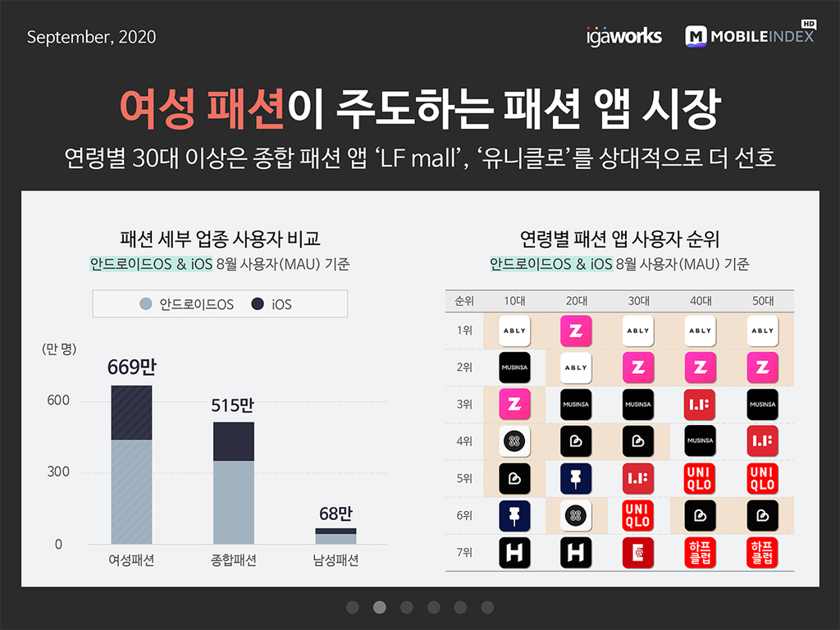The width and height of the screenshot is (840, 630).
Task: Open the black heart-tag icon ranked 6위 for 50대
Action: tap(762, 515)
